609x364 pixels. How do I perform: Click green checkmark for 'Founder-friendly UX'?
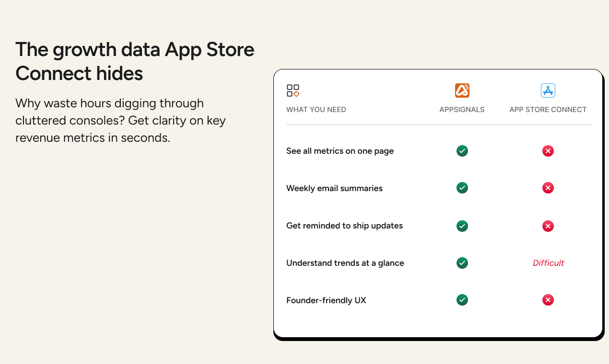pos(462,300)
